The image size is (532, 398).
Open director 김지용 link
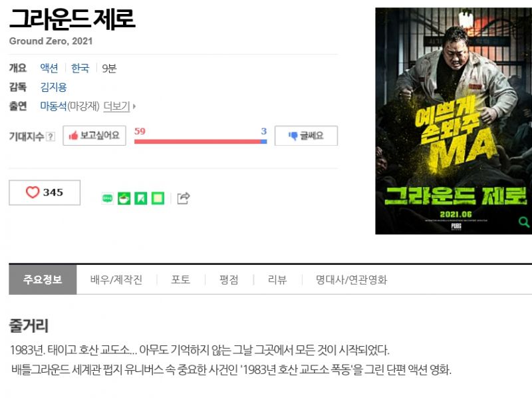tap(54, 87)
